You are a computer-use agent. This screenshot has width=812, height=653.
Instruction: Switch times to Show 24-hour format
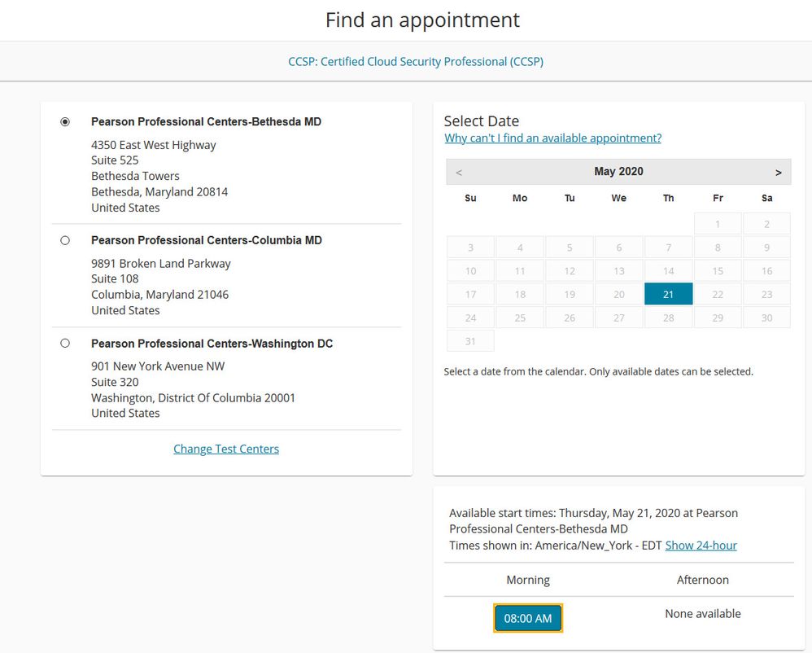tap(701, 546)
